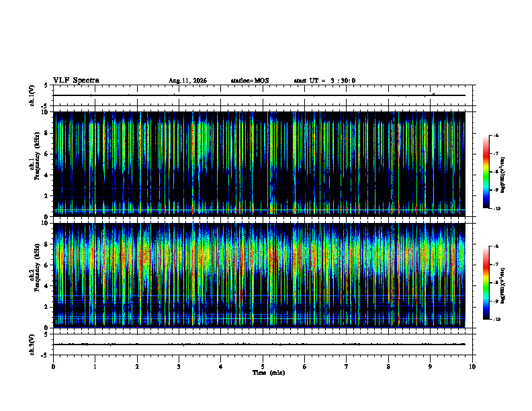The height and width of the screenshot is (411, 532).
Task: Click inside the ch.2 spectrogram panel
Action: click(259, 275)
